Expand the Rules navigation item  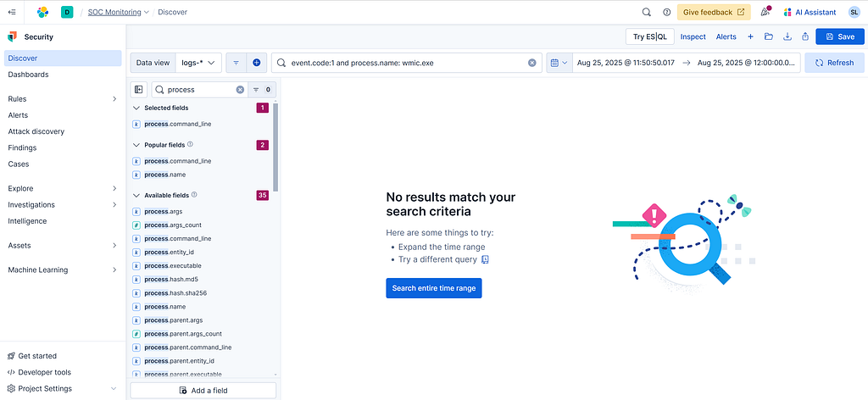click(x=114, y=99)
